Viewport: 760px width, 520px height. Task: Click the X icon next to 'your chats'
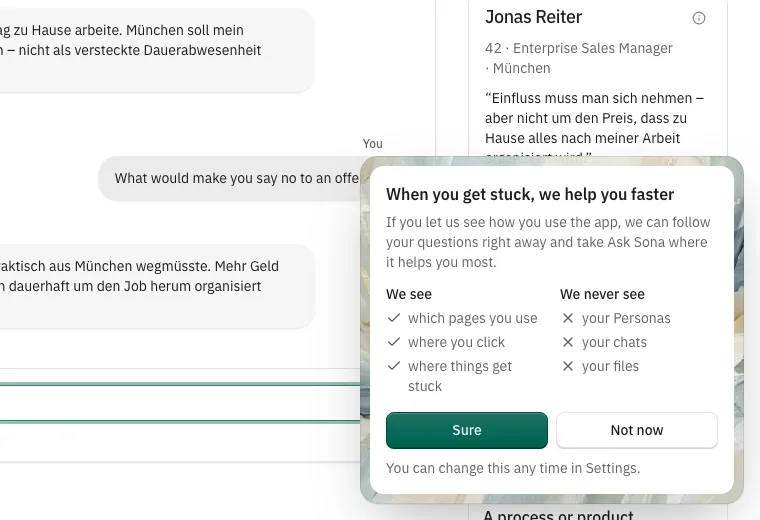568,342
